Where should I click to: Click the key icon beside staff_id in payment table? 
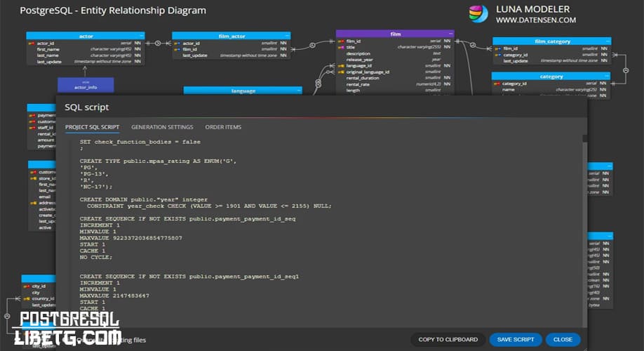(x=32, y=128)
